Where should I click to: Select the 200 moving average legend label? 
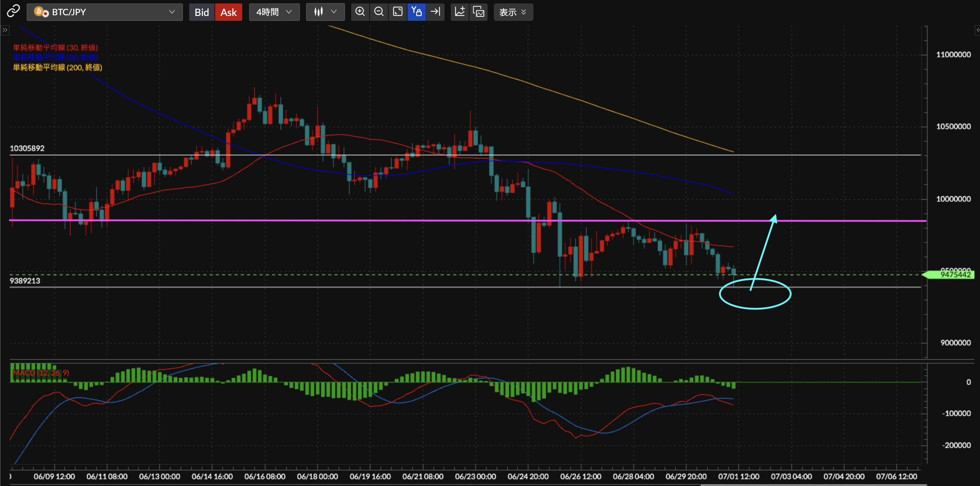pos(58,67)
